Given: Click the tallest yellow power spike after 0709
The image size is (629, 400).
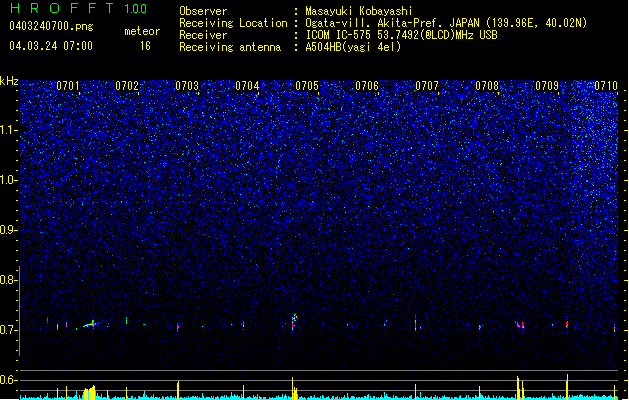Looking at the screenshot, I should [567, 386].
